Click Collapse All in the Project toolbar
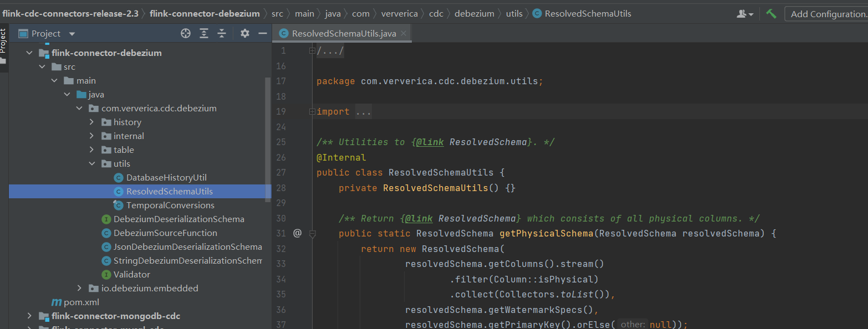This screenshot has height=329, width=868. 222,33
